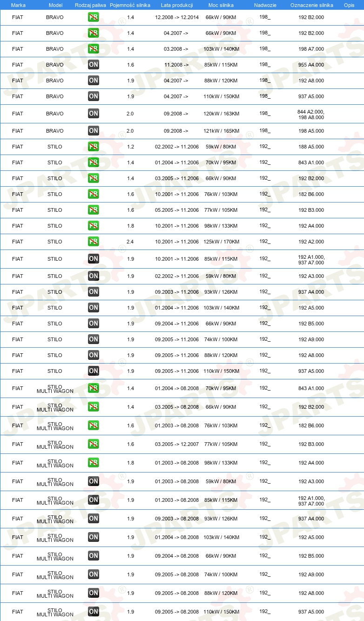The height and width of the screenshot is (621, 364).
Task: Click petrol icon for Bravo 12.2008 -> 12.2014
Action: (94, 17)
